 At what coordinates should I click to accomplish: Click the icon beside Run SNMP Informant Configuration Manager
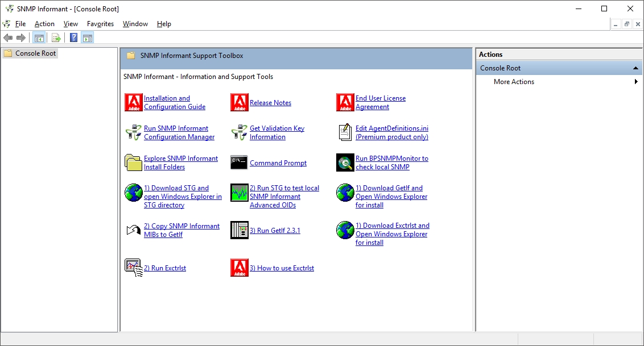(134, 132)
